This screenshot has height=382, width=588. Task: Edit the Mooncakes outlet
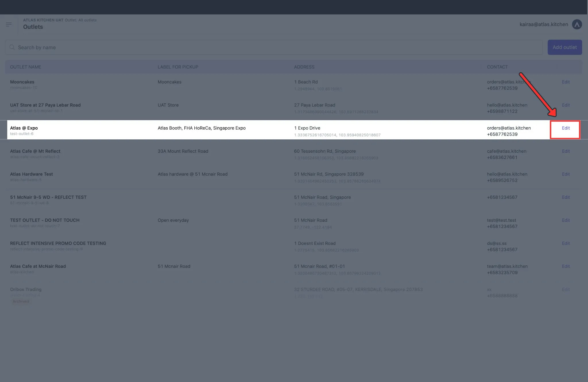pyautogui.click(x=565, y=82)
